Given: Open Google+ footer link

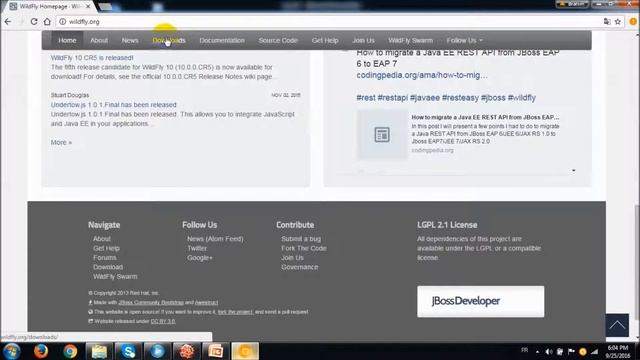Looking at the screenshot, I should pos(200,258).
